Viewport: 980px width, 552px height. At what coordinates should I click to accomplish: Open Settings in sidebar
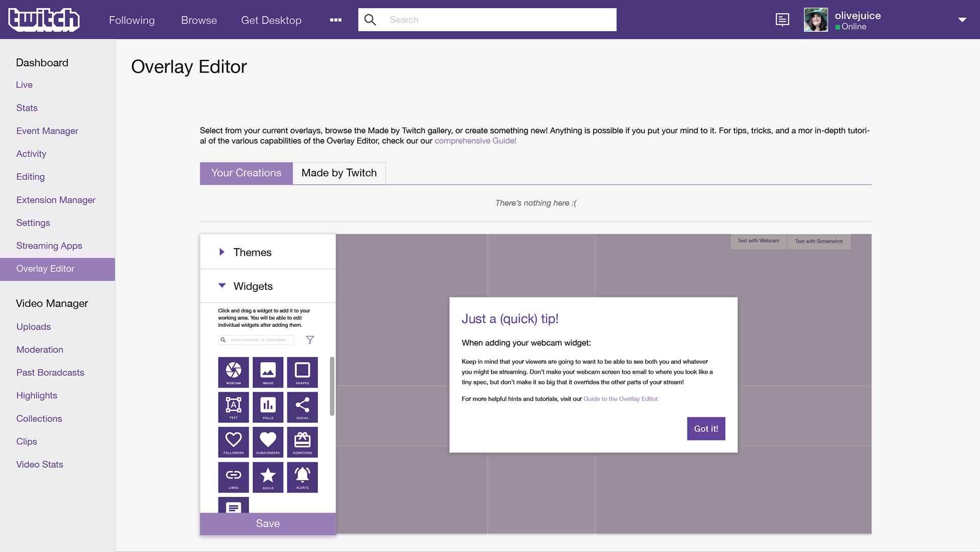click(x=33, y=223)
